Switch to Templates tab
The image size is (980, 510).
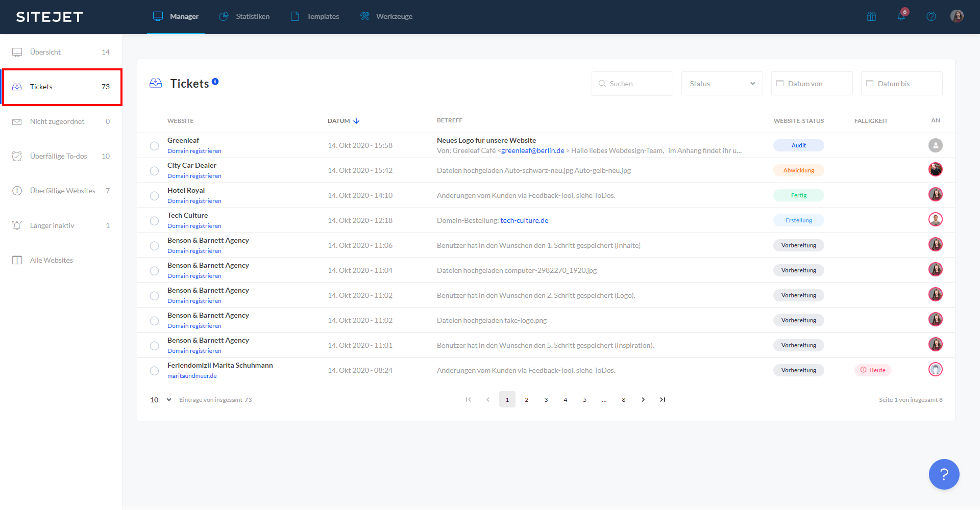[x=315, y=17]
